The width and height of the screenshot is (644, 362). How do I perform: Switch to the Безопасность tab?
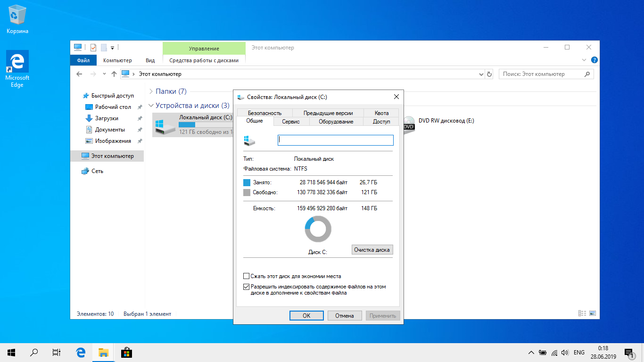(264, 113)
